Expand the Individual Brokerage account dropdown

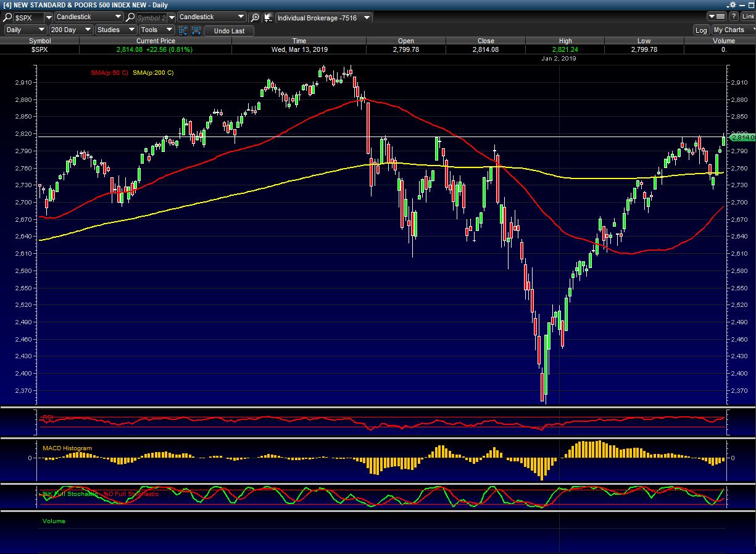click(323, 18)
